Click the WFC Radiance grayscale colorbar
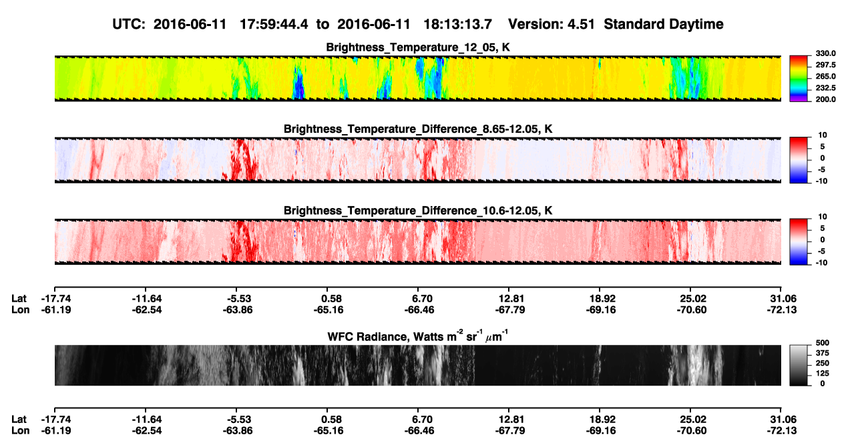The image size is (868, 445). pos(797,365)
